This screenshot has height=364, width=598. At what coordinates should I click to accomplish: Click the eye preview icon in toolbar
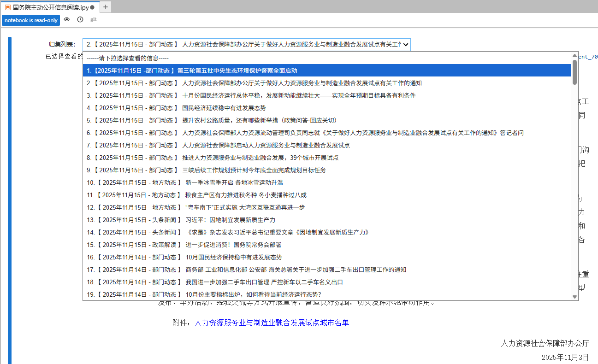[67, 20]
